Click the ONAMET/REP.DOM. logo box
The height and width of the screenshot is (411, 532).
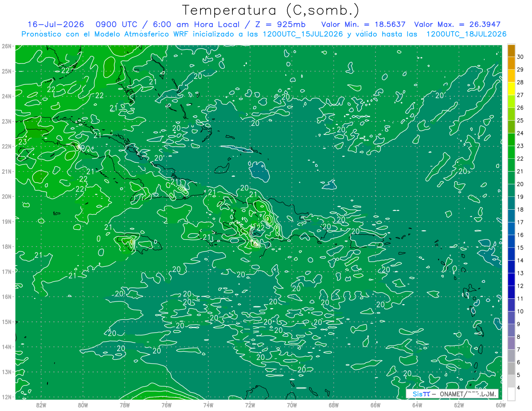coord(453,394)
